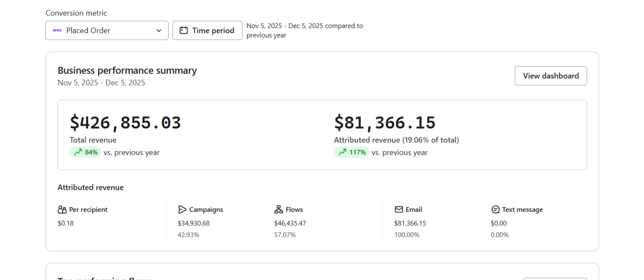This screenshot has height=280, width=644.
Task: Click the Business performance summary heading
Action: 127,71
